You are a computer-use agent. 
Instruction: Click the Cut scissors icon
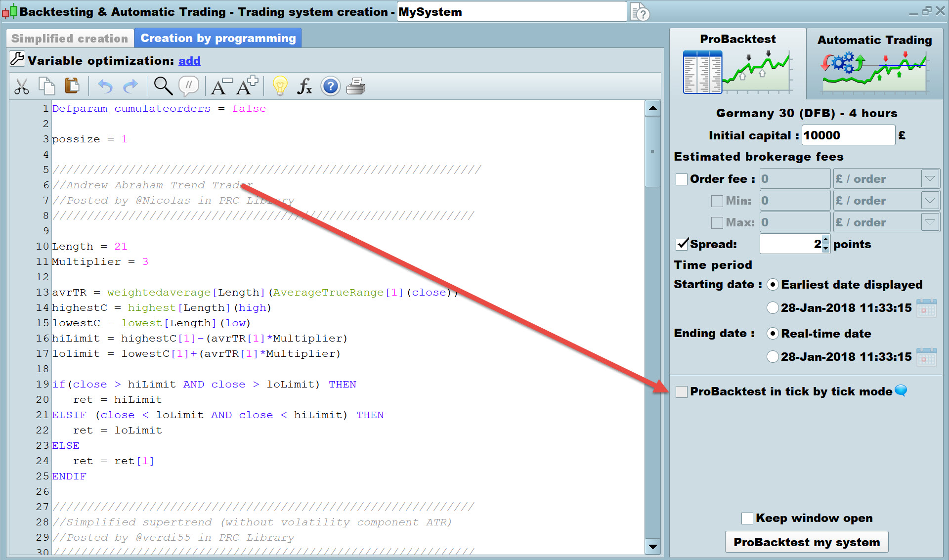pos(21,86)
